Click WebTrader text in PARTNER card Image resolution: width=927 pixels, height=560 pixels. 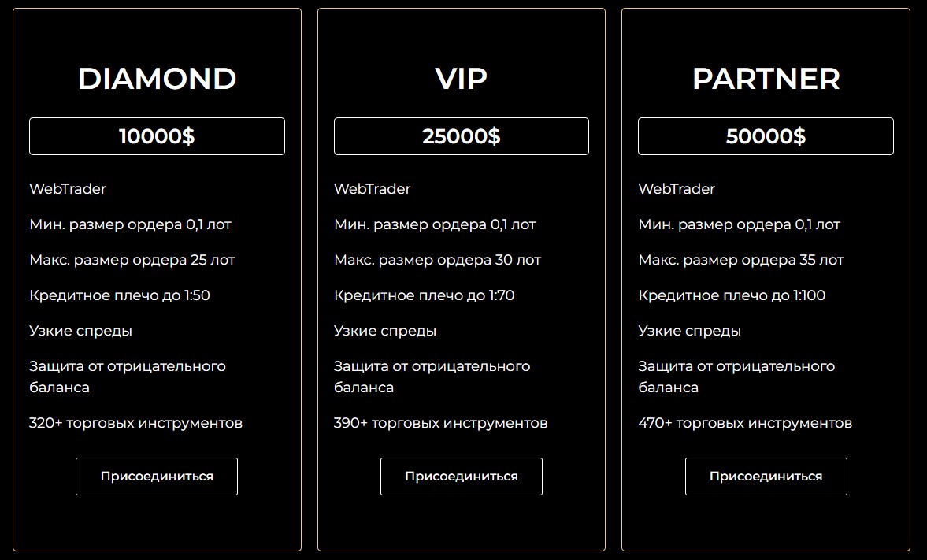(x=677, y=189)
